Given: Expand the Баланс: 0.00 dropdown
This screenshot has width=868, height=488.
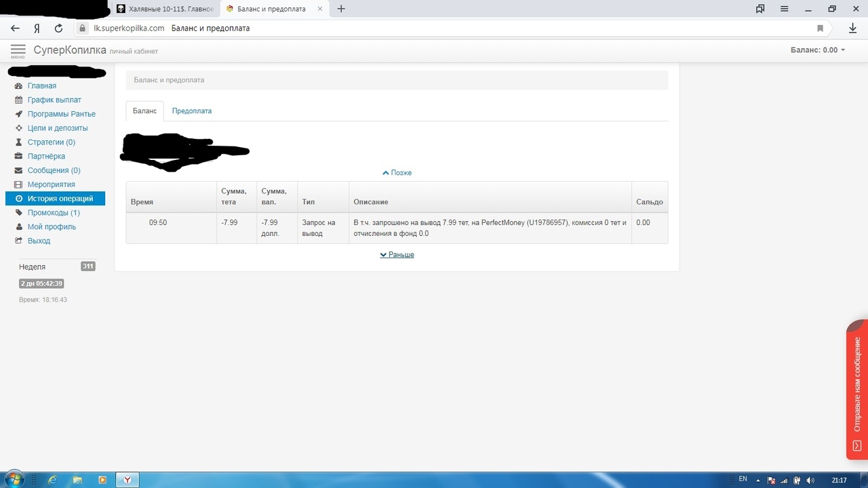Looking at the screenshot, I should tap(818, 50).
